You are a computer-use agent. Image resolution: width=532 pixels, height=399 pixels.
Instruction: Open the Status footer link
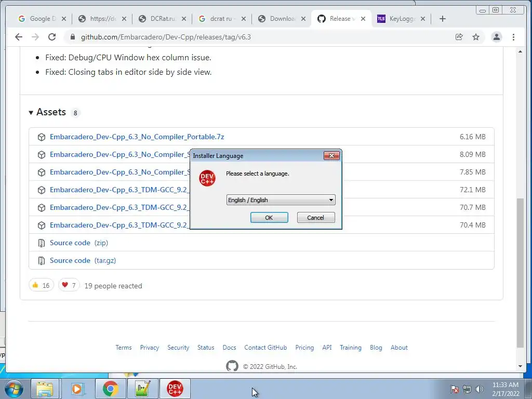pos(206,348)
